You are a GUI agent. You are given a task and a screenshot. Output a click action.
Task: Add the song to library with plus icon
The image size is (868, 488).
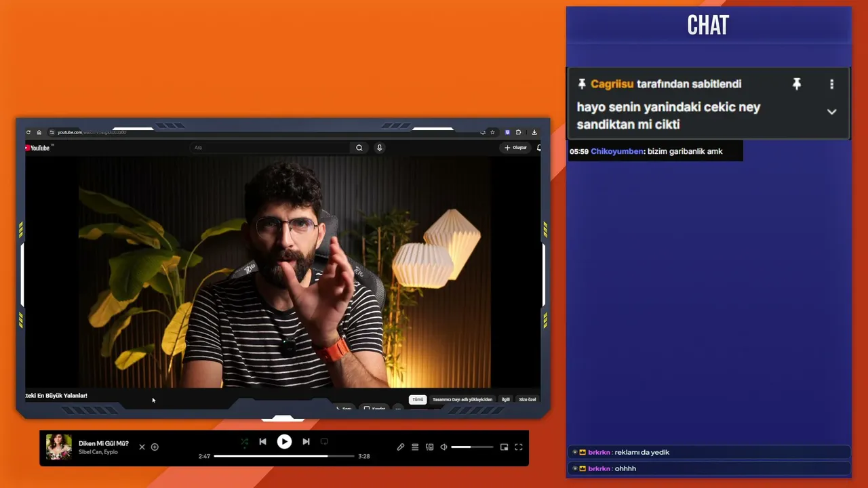[x=155, y=447]
